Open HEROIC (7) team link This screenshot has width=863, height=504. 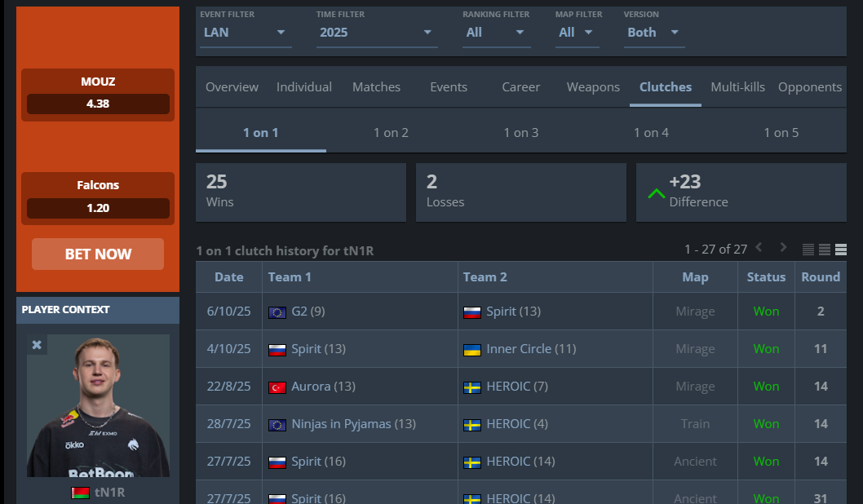517,387
